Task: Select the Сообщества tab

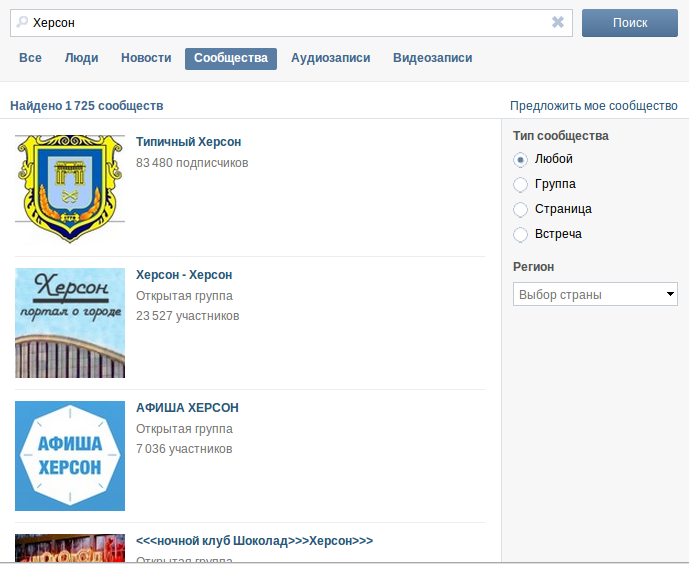Action: coord(231,58)
